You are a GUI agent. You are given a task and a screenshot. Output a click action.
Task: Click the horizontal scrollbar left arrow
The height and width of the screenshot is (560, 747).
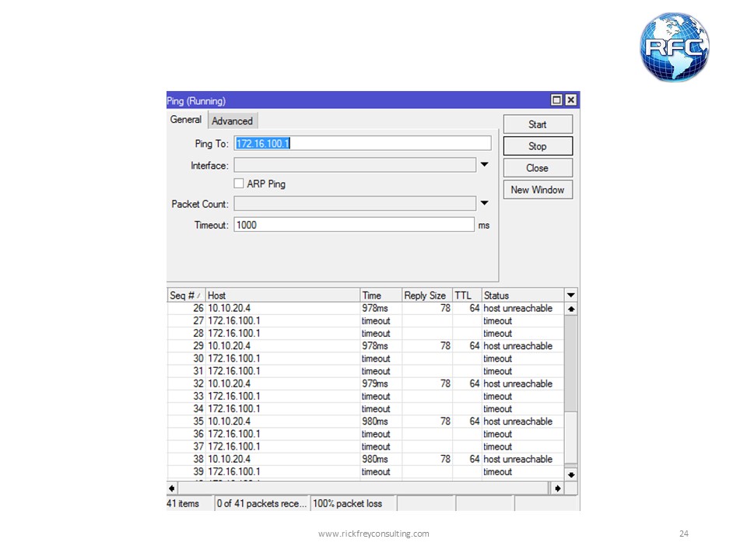point(171,488)
